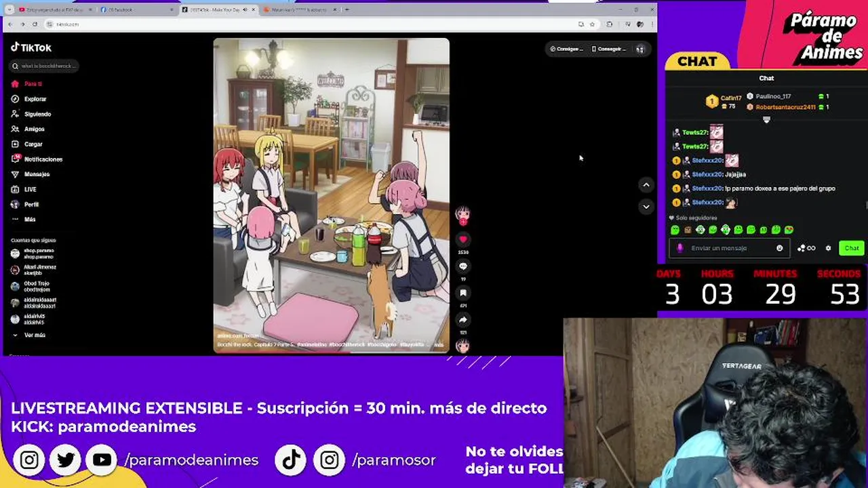Open the top-right TikTok profile avatar

pos(639,49)
